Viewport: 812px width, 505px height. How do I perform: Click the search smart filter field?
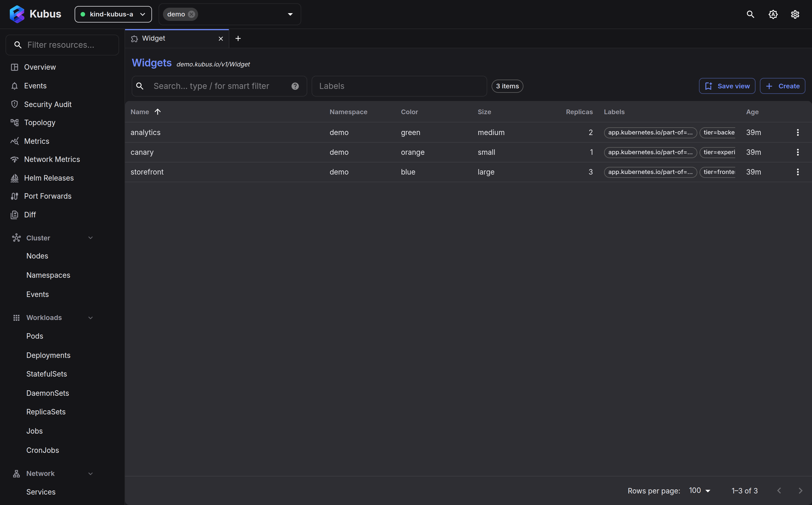click(x=219, y=86)
